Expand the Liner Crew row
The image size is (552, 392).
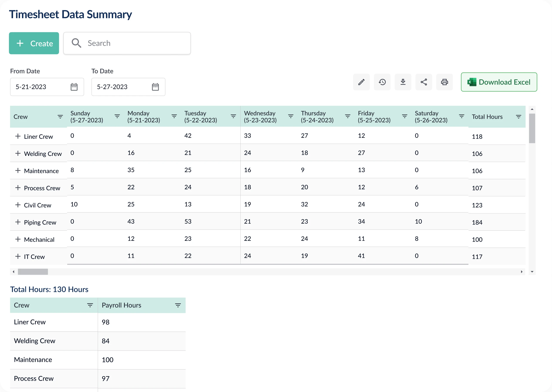(18, 136)
